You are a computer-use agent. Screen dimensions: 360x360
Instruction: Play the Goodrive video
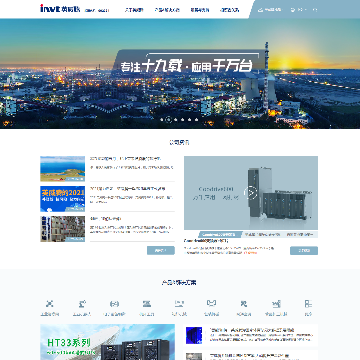coord(251,193)
